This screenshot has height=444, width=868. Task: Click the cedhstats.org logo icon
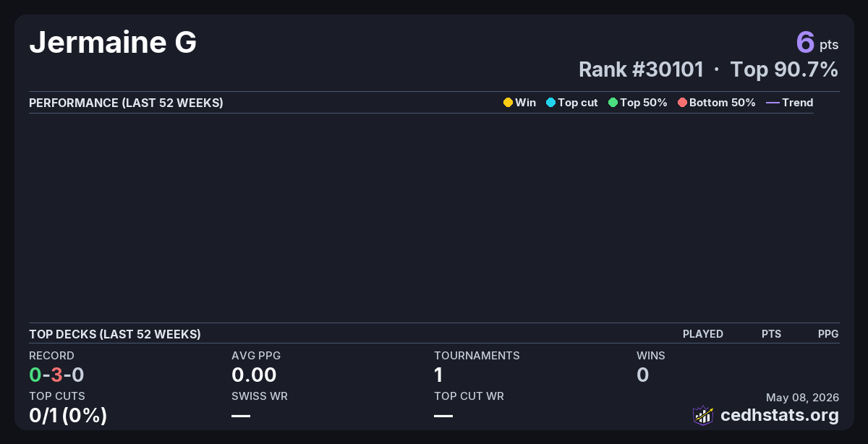(x=703, y=415)
